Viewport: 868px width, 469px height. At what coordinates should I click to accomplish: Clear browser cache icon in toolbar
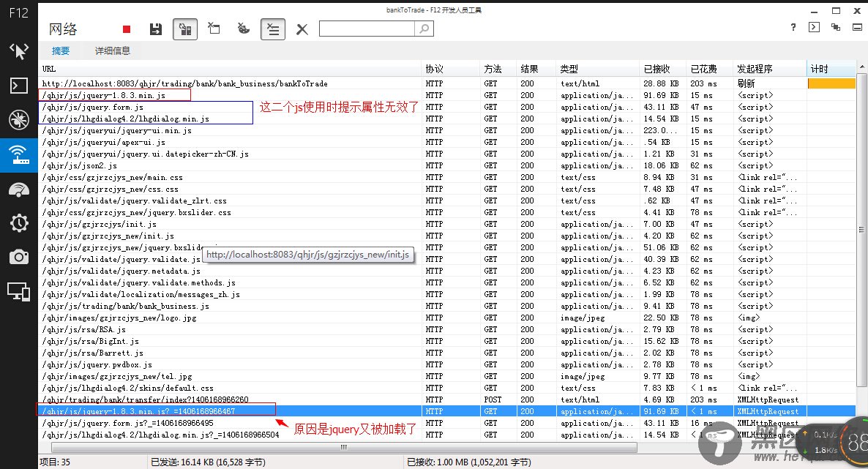214,29
